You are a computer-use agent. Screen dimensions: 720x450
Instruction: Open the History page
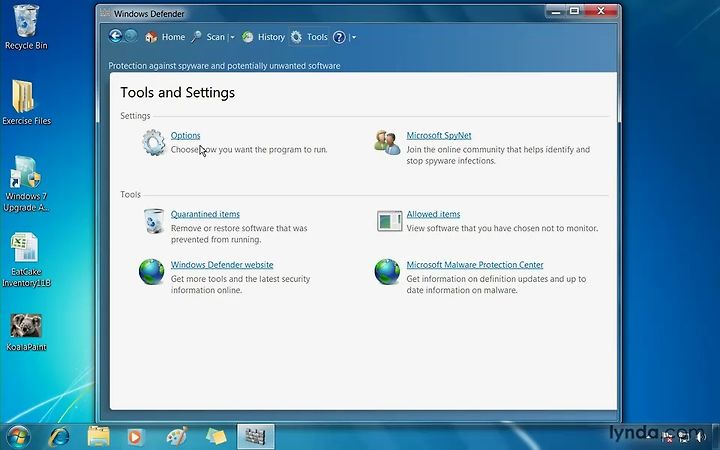click(264, 37)
